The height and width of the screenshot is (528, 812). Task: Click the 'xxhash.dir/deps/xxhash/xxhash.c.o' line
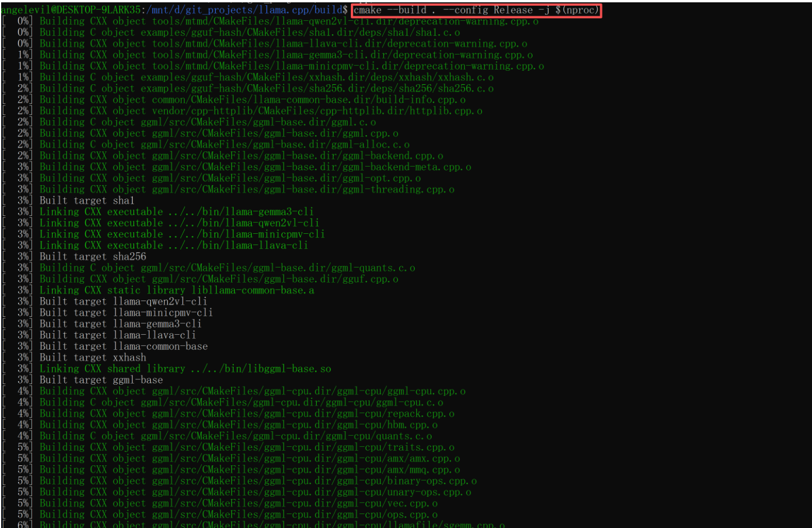[x=248, y=77]
